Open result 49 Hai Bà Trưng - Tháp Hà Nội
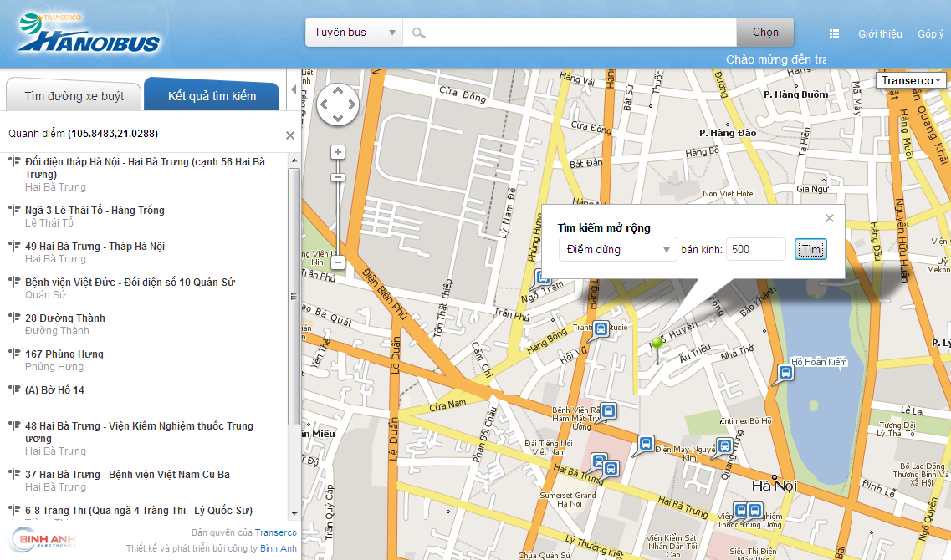Image resolution: width=951 pixels, height=560 pixels. (x=95, y=246)
